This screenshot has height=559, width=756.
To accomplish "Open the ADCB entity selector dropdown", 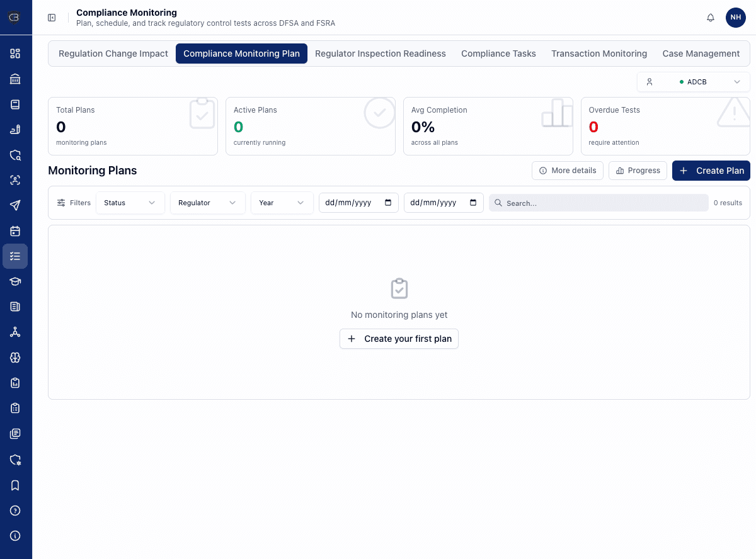I will (x=693, y=82).
